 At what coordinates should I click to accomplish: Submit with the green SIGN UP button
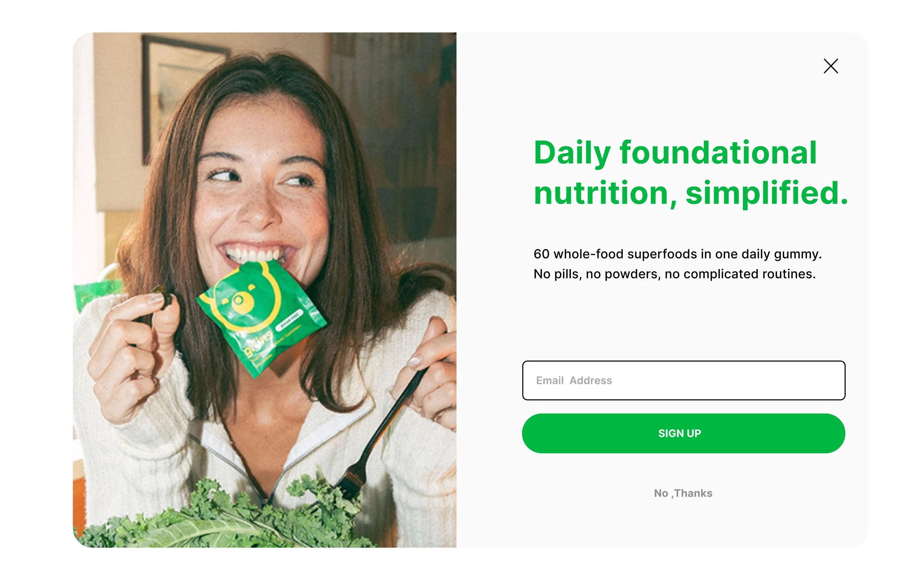point(683,433)
